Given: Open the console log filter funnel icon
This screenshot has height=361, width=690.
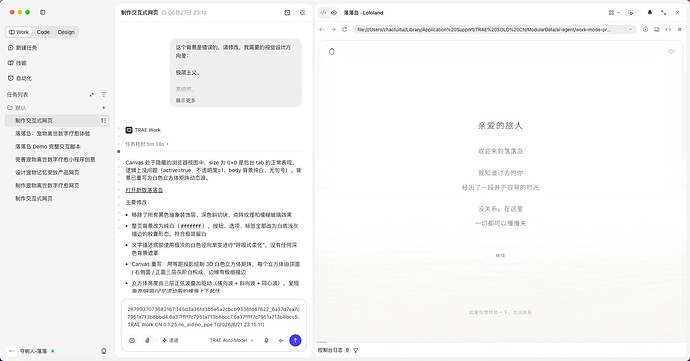Looking at the screenshot, I should (356, 350).
